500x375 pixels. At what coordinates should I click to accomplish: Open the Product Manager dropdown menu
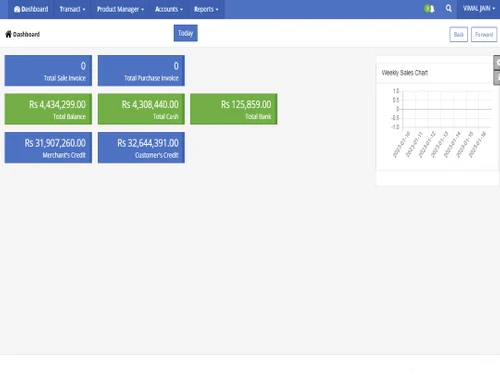(x=120, y=9)
